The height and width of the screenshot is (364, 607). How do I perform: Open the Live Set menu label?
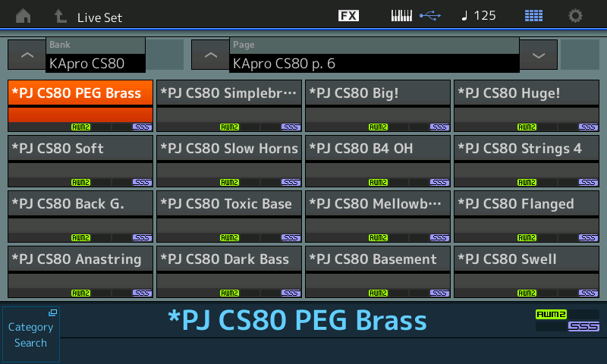pos(99,17)
